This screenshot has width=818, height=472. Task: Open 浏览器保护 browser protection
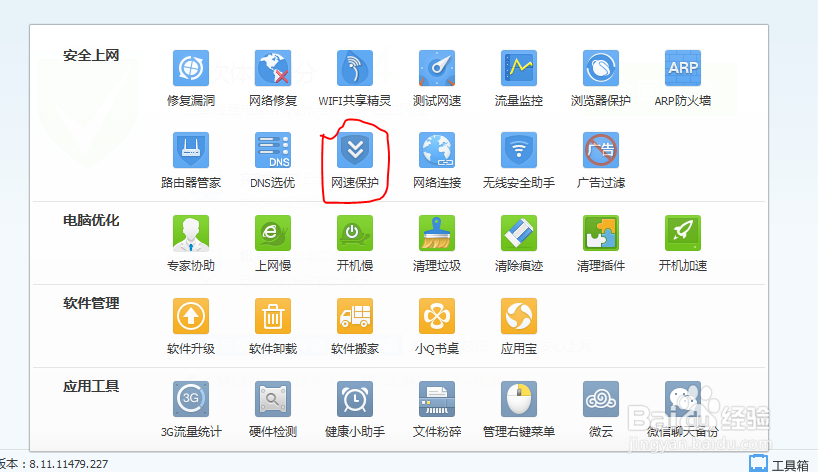coord(600,68)
